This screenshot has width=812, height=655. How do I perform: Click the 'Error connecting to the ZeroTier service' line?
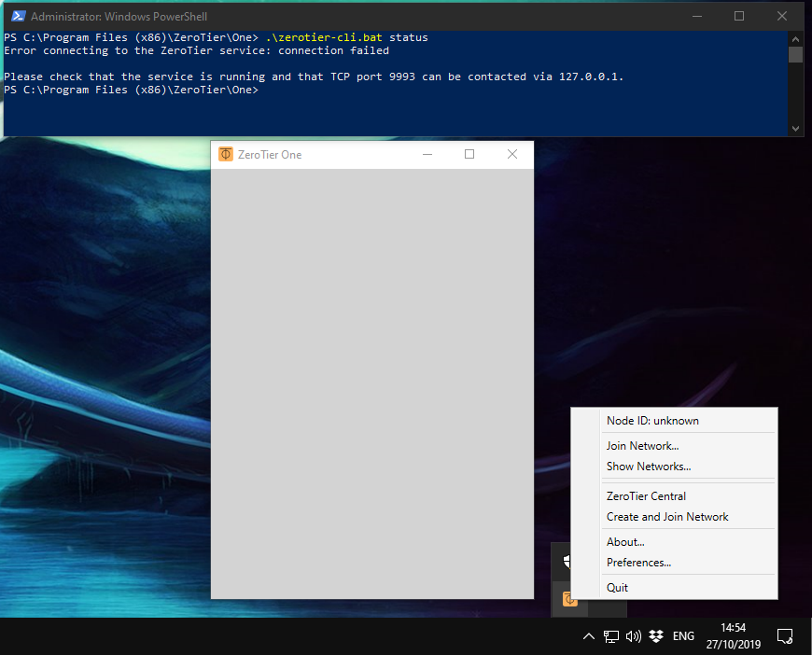click(196, 50)
